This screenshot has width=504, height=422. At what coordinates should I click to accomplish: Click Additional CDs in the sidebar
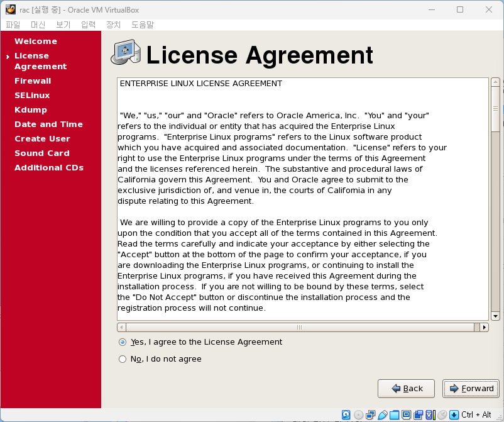49,167
